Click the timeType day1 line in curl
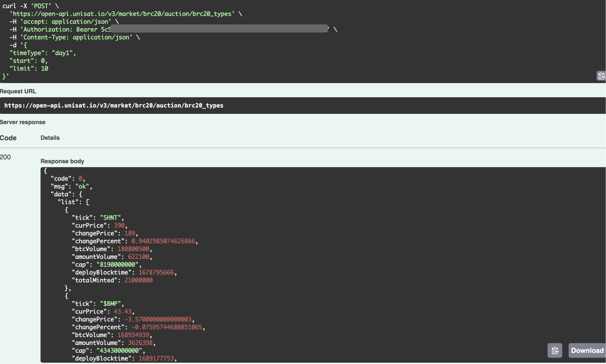Viewport: 606px width, 364px height. [43, 53]
